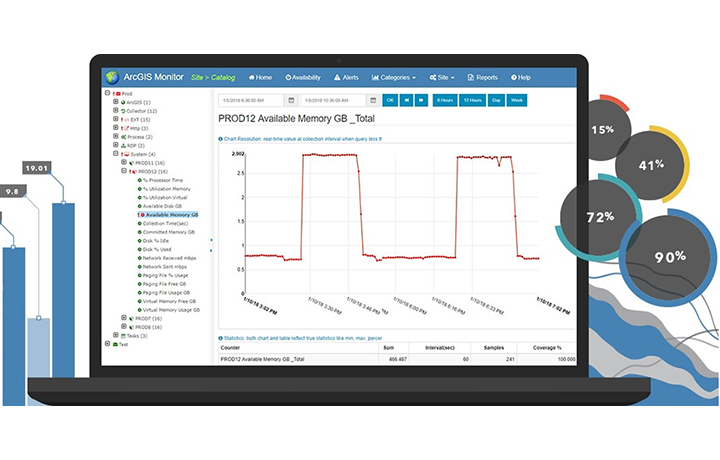Screen dimensions: 720x460
Task: Open the end date calendar picker
Action: coord(373,100)
